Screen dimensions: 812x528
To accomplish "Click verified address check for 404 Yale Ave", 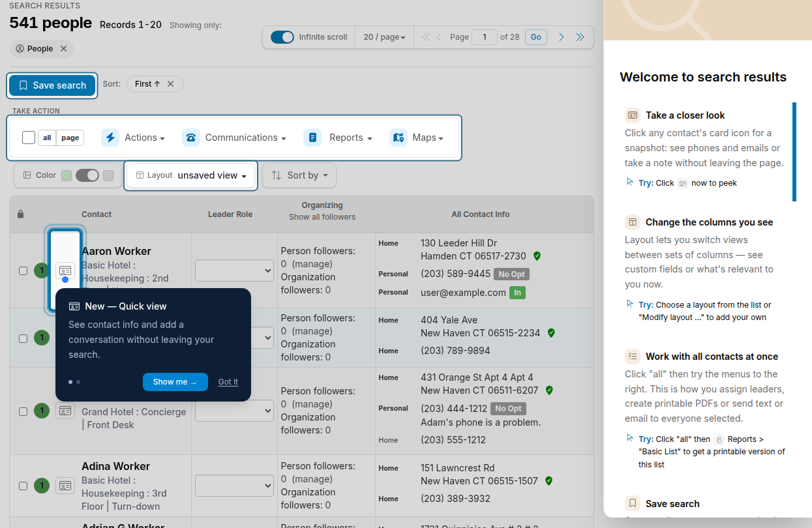I will click(551, 333).
